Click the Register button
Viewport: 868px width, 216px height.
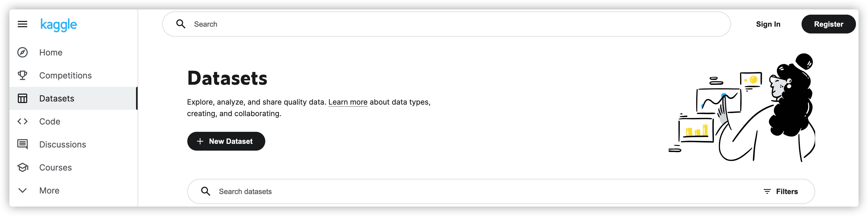pos(828,24)
